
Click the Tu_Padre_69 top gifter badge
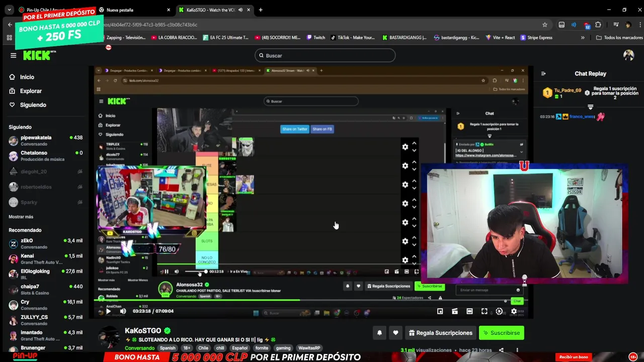point(547,93)
